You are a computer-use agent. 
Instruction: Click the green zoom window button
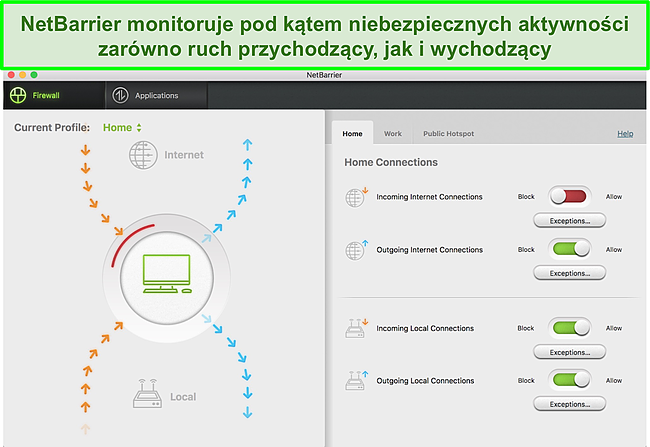[x=34, y=75]
